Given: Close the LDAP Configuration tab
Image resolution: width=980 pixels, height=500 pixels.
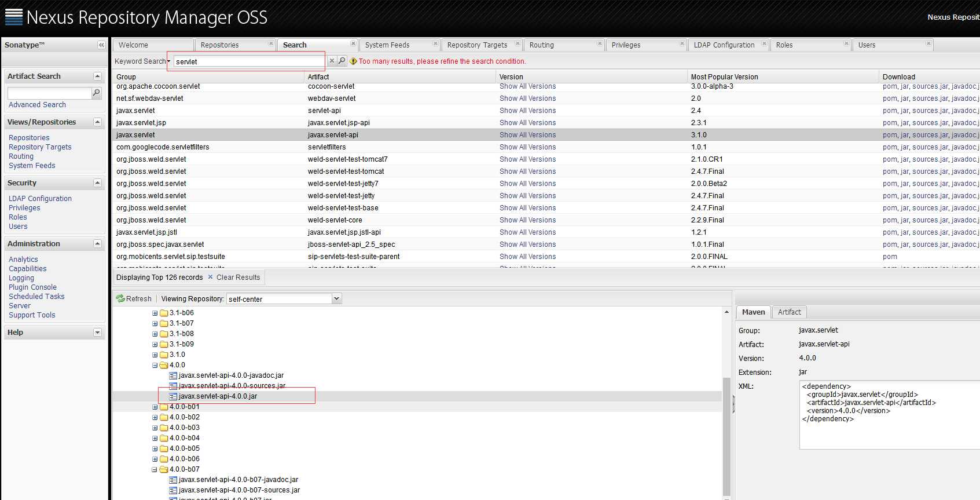Looking at the screenshot, I should coord(764,43).
